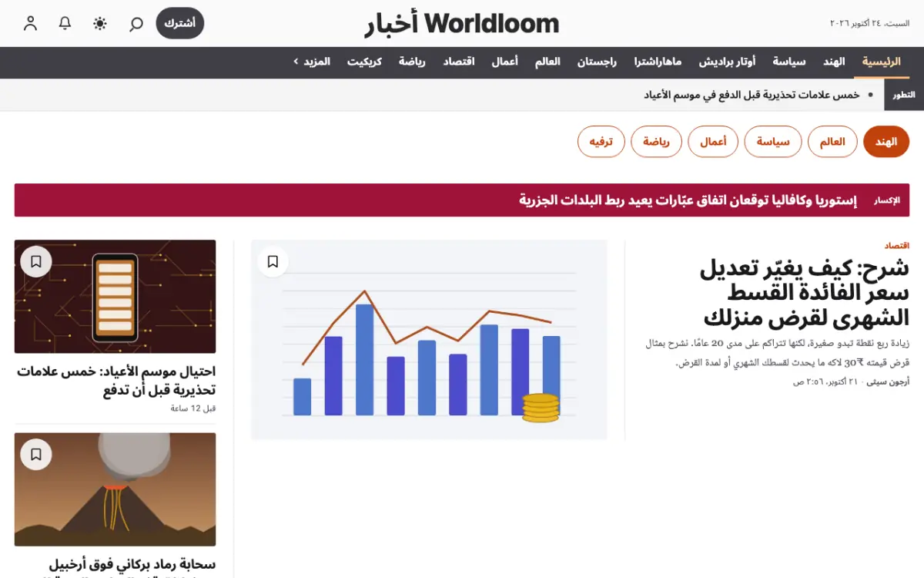The image size is (924, 578).
Task: Click the lead story summary paragraph
Action: 776,353
